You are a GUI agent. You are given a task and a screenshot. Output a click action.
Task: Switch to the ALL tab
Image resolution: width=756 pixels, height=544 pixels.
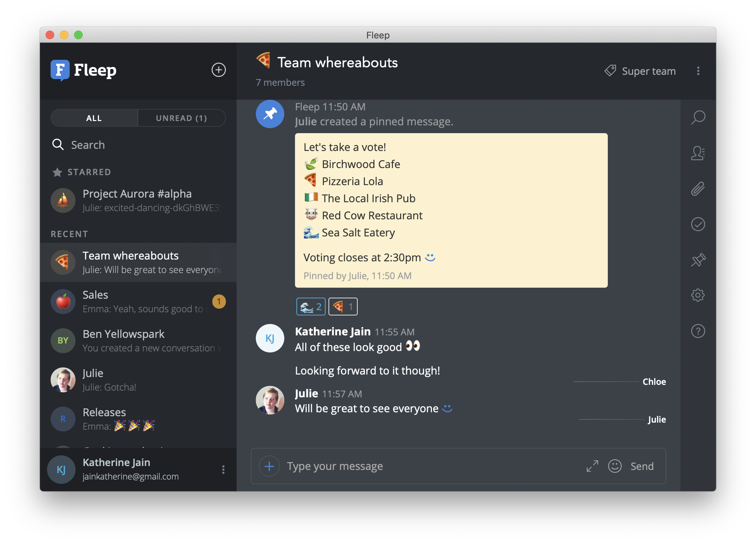[94, 118]
